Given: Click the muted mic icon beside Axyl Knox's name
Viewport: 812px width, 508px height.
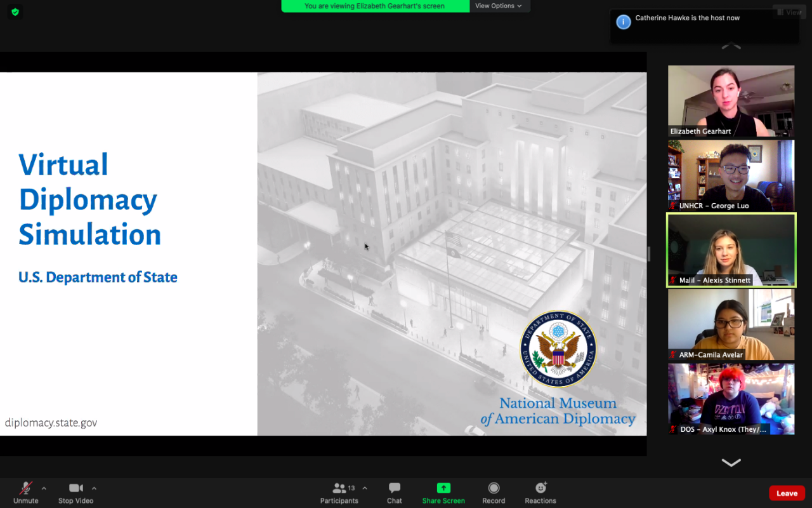Looking at the screenshot, I should pos(673,429).
